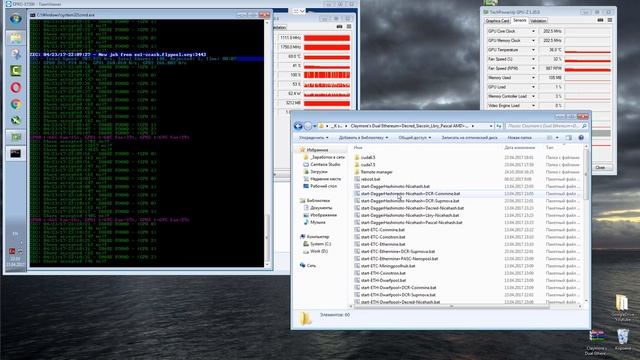Open Fan Speed (RPM) sensor dropdown
The image size is (640, 360).
point(533,69)
